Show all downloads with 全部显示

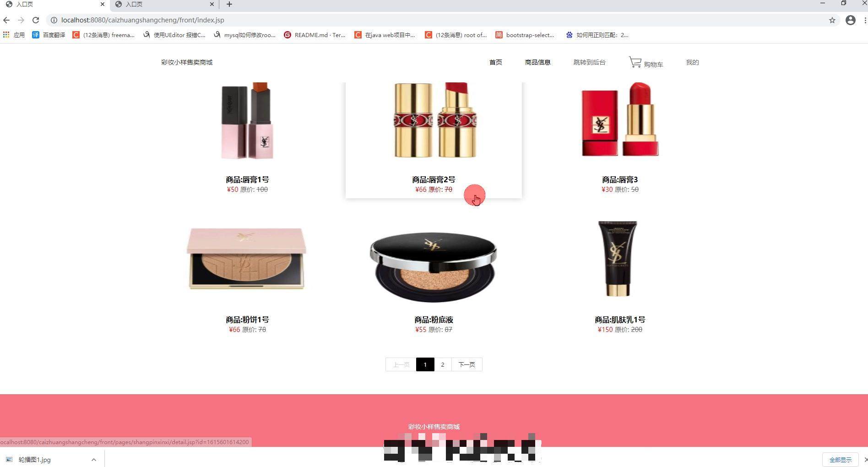[x=841, y=460]
